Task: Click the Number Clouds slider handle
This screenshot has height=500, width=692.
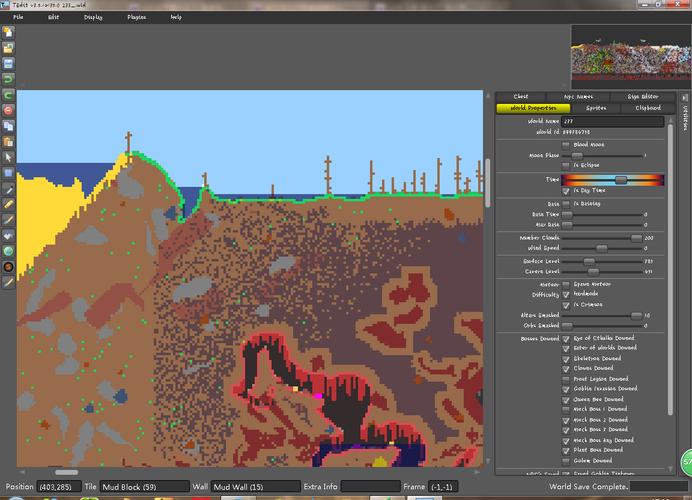Action: point(636,238)
